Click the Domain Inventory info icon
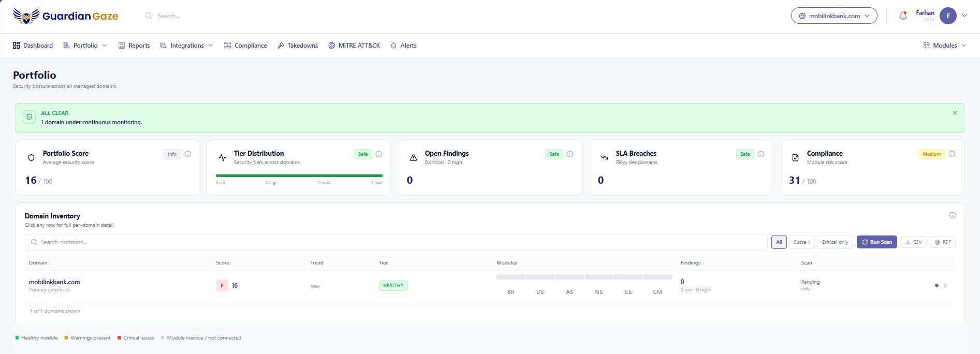This screenshot has width=980, height=354. [952, 215]
